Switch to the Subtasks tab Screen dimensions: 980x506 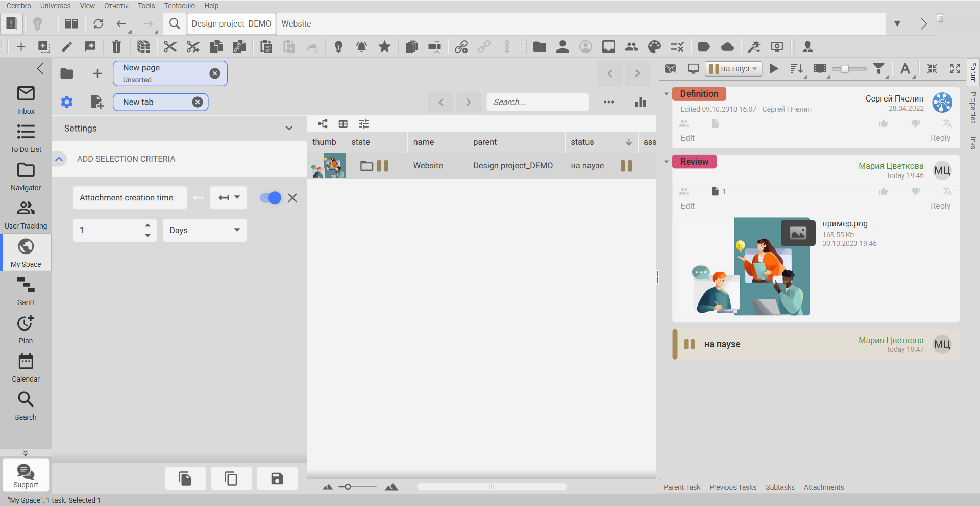(x=780, y=487)
